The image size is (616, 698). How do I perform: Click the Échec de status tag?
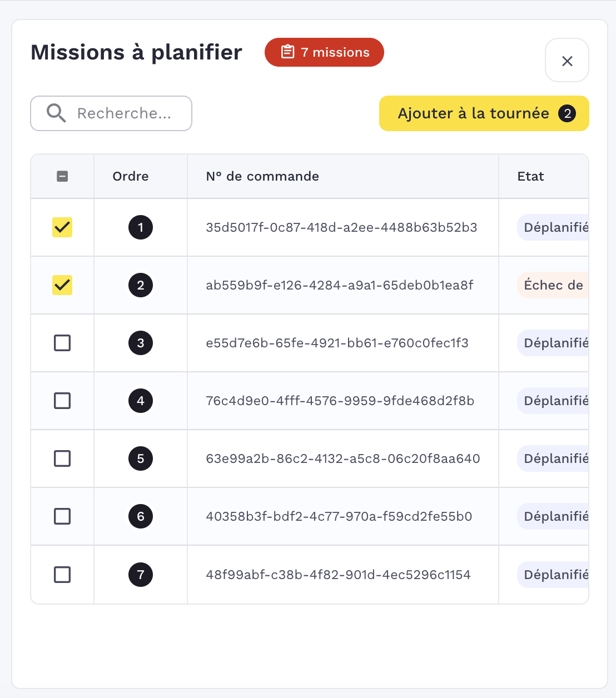point(553,285)
